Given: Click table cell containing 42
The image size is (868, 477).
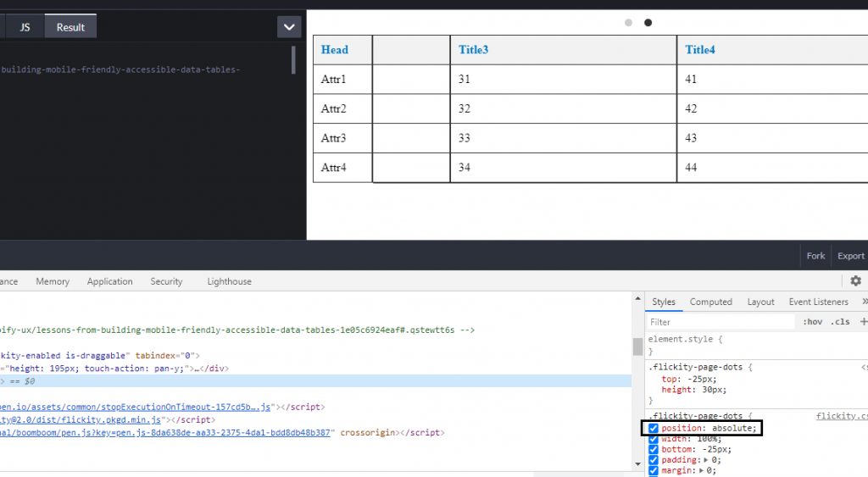Looking at the screenshot, I should coord(773,108).
